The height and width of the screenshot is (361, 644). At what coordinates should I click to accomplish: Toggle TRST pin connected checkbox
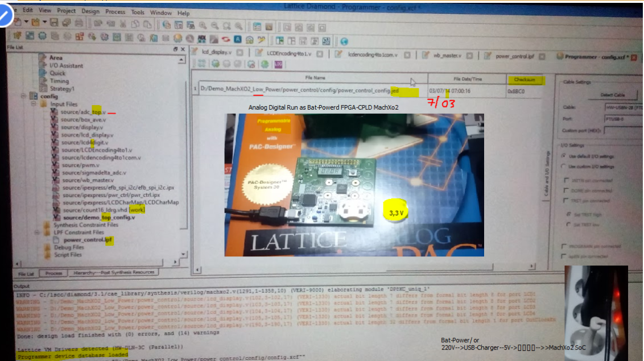567,201
